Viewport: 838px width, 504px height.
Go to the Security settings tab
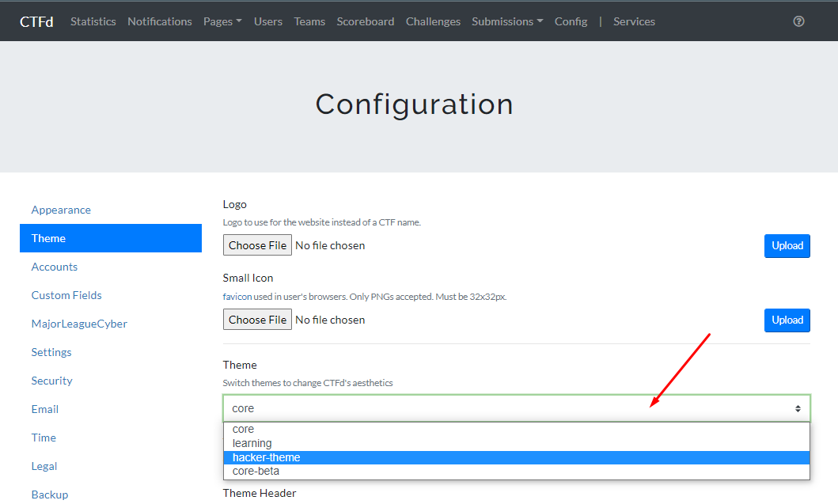click(x=52, y=381)
